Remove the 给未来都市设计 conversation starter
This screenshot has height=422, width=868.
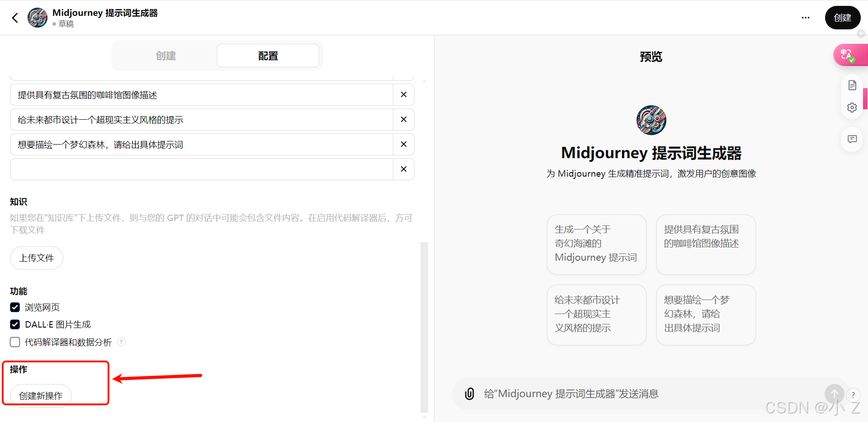pos(404,119)
